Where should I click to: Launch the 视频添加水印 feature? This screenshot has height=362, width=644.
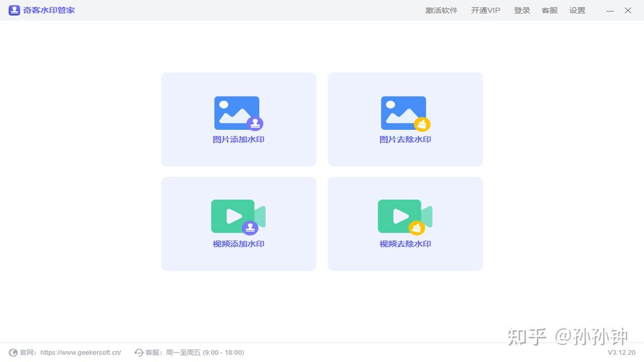point(238,224)
